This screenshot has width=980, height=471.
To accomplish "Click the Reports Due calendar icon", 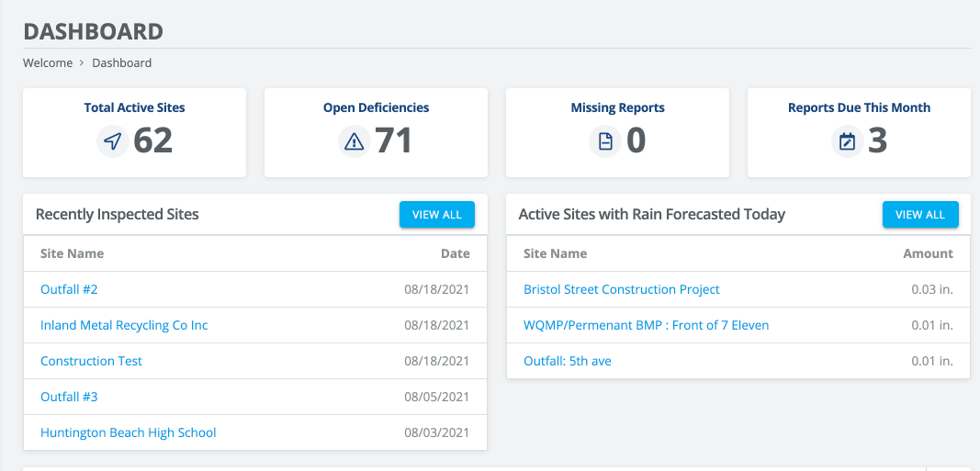I will [848, 141].
